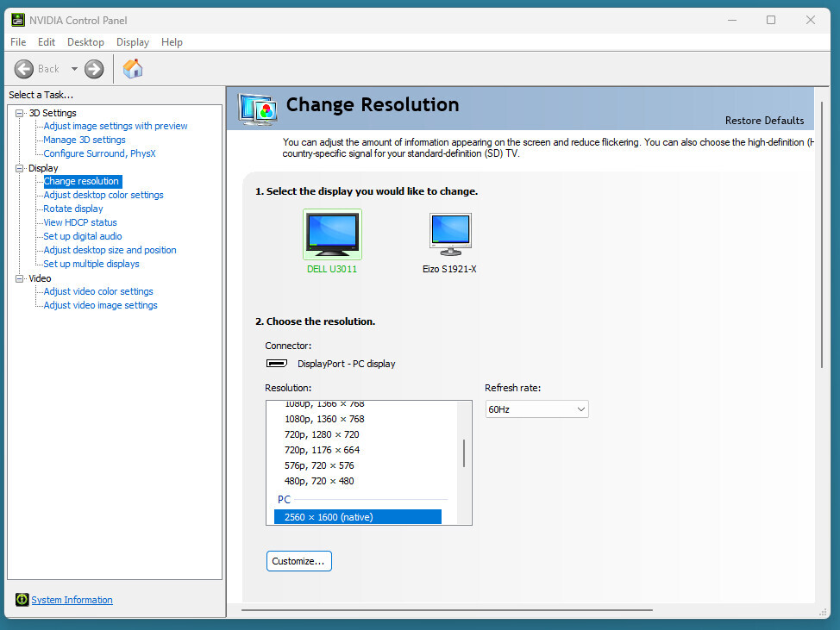This screenshot has width=840, height=630.
Task: Collapse the Video tree node
Action: coord(20,278)
